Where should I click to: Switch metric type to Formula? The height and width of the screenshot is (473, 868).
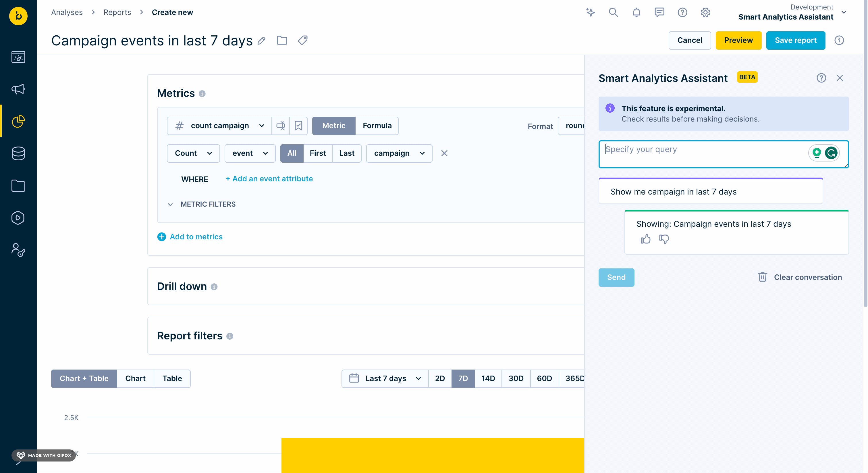tap(377, 126)
